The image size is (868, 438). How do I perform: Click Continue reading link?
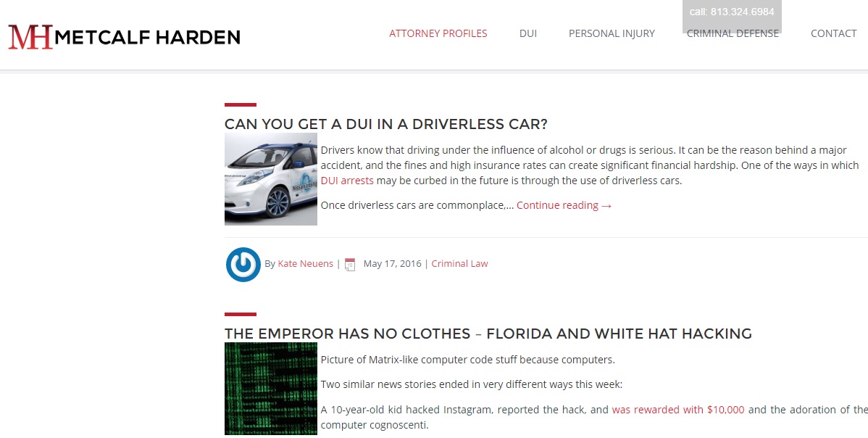pyautogui.click(x=564, y=205)
